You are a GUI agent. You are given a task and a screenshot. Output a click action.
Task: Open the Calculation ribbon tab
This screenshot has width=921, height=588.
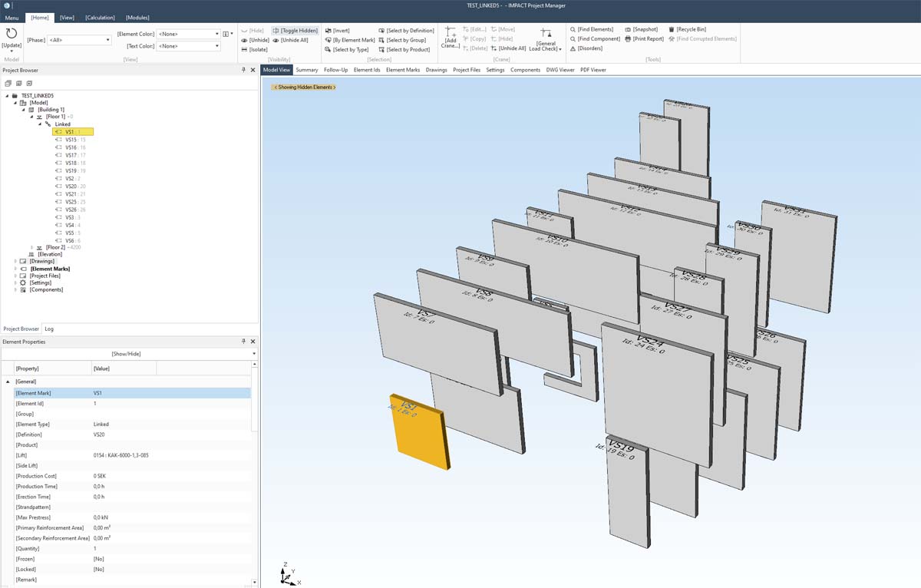pyautogui.click(x=98, y=17)
